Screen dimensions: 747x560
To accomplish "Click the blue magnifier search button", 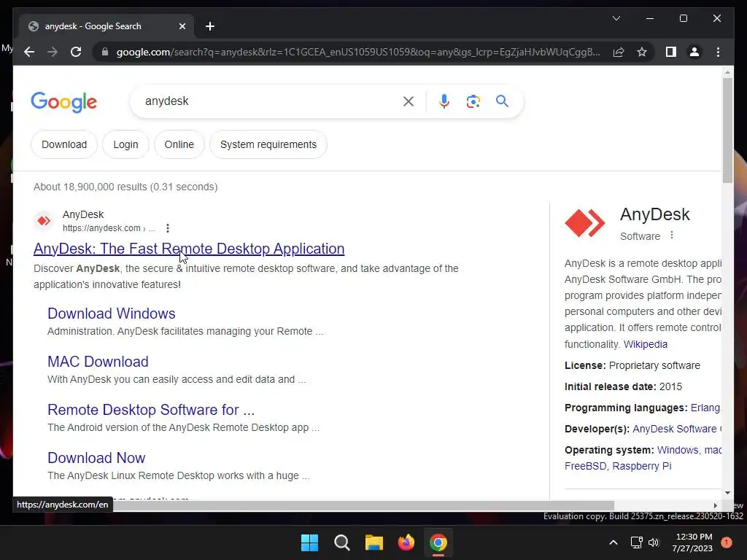I will [x=502, y=101].
